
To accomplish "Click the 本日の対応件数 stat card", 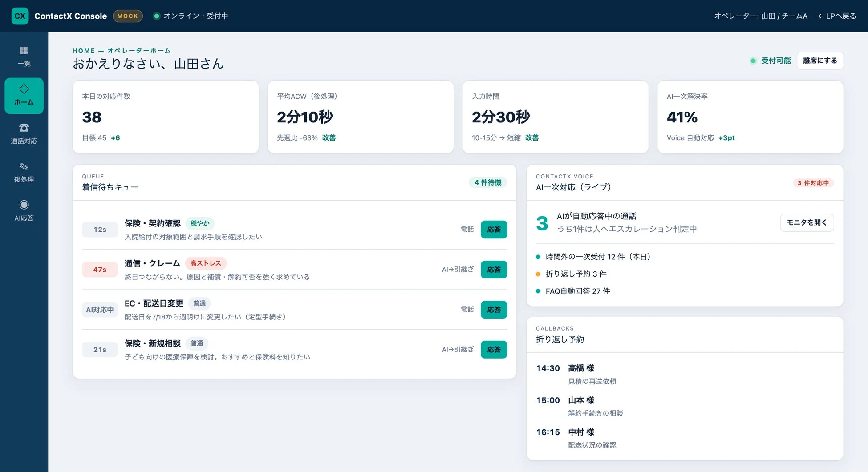I will click(166, 117).
